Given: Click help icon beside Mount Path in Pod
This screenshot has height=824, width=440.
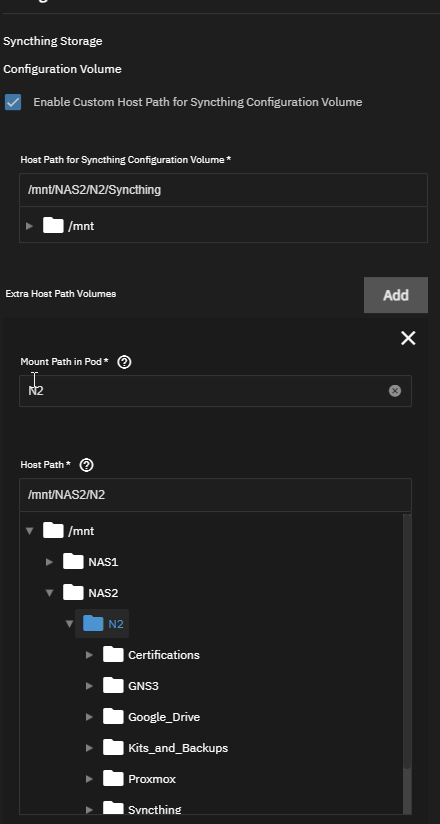Looking at the screenshot, I should (125, 362).
